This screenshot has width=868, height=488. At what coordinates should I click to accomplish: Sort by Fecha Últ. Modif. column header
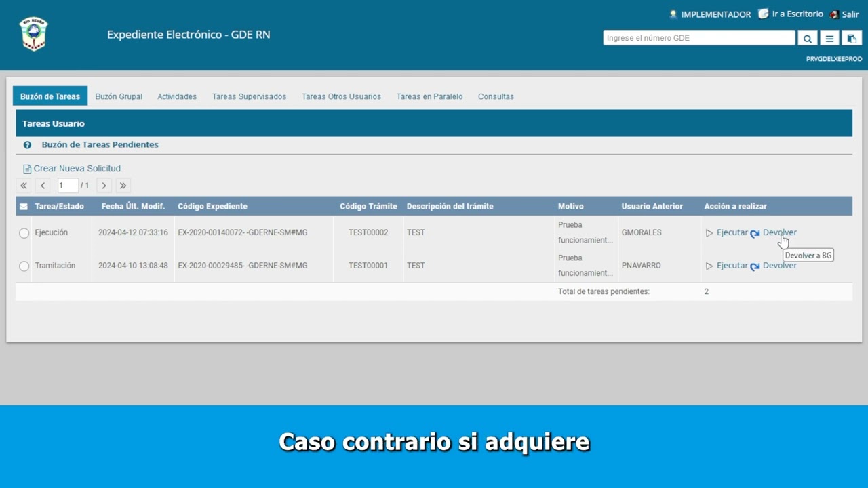pos(134,207)
